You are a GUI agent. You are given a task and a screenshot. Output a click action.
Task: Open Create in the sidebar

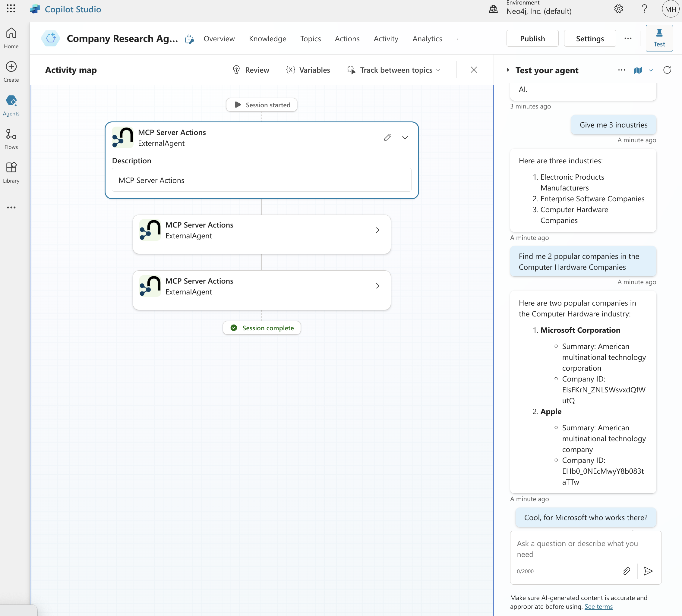pos(11,72)
